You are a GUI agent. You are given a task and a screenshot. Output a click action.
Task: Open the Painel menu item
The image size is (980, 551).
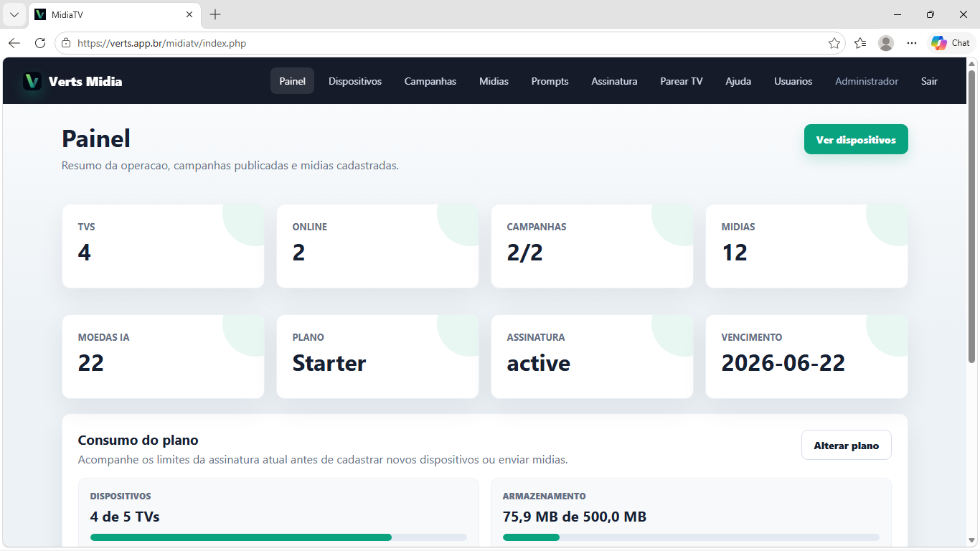click(293, 81)
